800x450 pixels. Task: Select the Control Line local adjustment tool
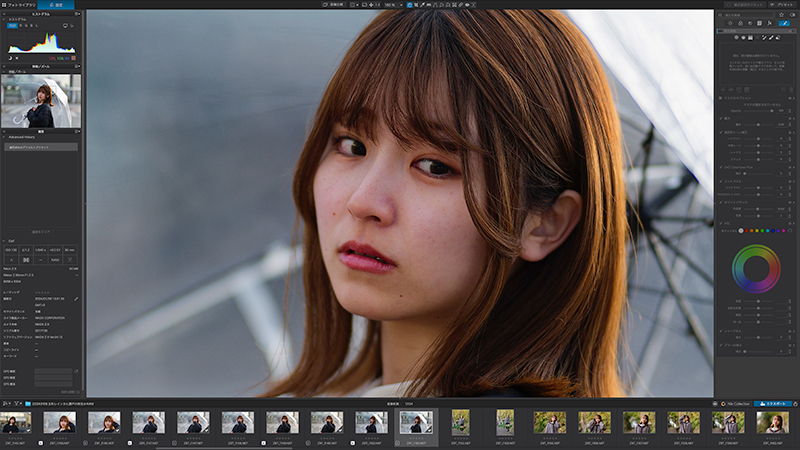pyautogui.click(x=743, y=38)
